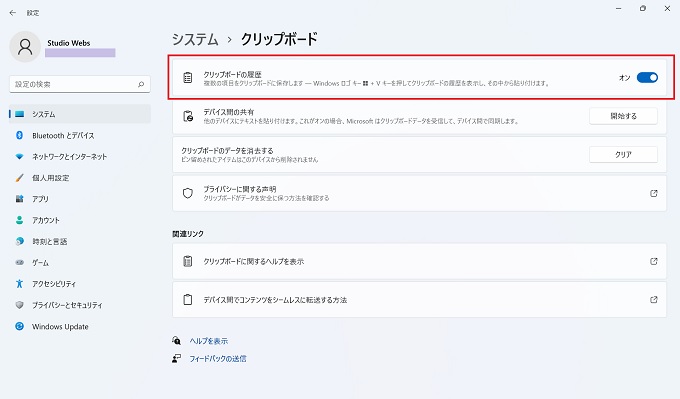Click the clipboard icon beside クリップボードに関するヘルプを表示
The image size is (680, 399).
click(187, 262)
